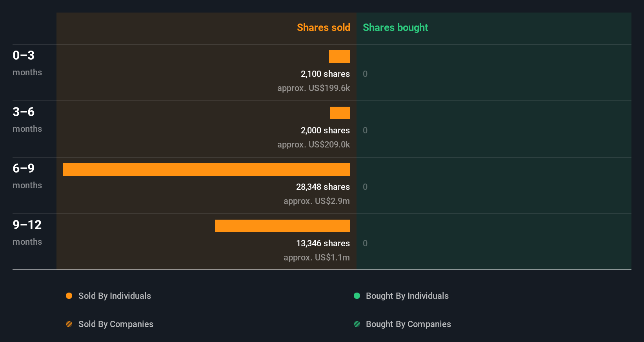Click the Shares bought column header
Image resolution: width=644 pixels, height=342 pixels.
point(395,27)
